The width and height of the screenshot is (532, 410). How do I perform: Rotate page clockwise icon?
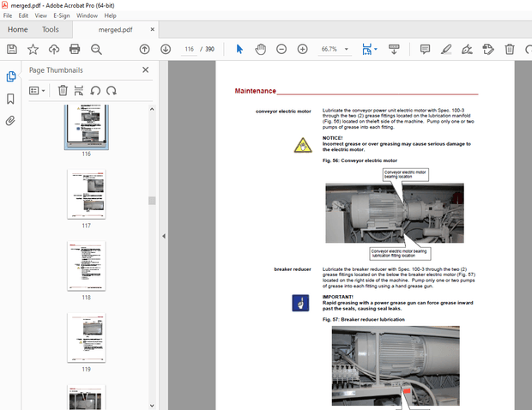tap(112, 91)
